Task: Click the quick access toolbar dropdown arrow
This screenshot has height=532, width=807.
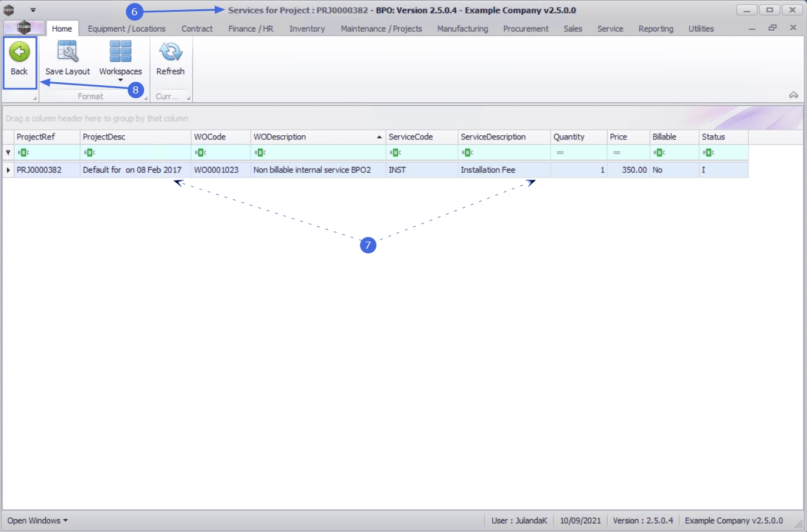Action: pyautogui.click(x=33, y=10)
